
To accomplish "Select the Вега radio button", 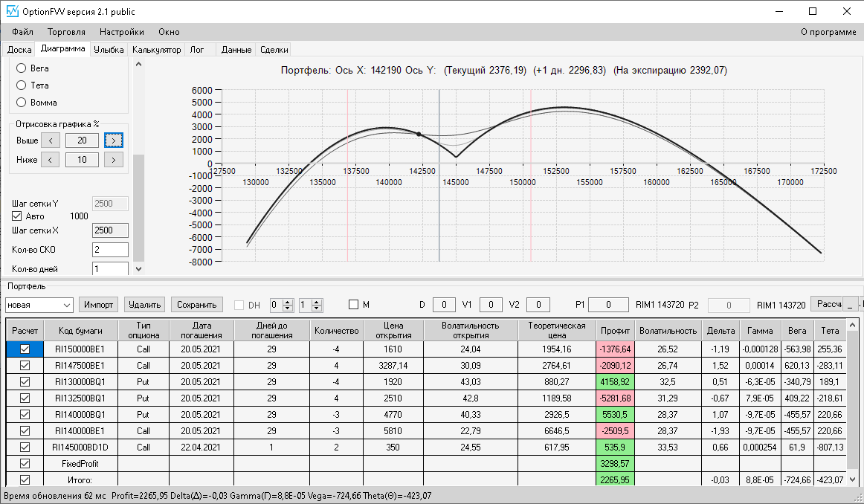I will (x=21, y=68).
